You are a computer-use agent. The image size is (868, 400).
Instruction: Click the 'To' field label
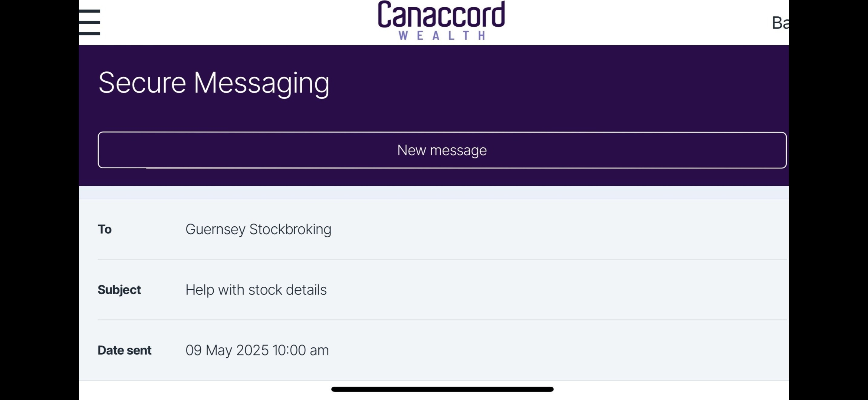(104, 229)
